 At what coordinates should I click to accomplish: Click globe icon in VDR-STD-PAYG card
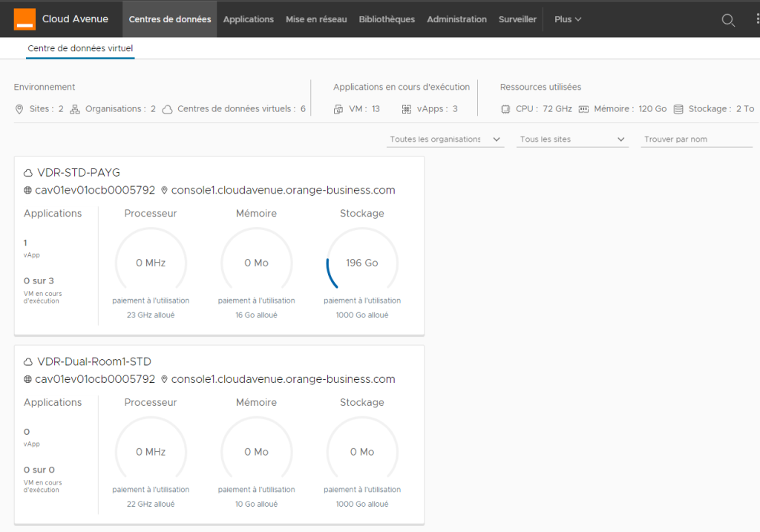(27, 191)
